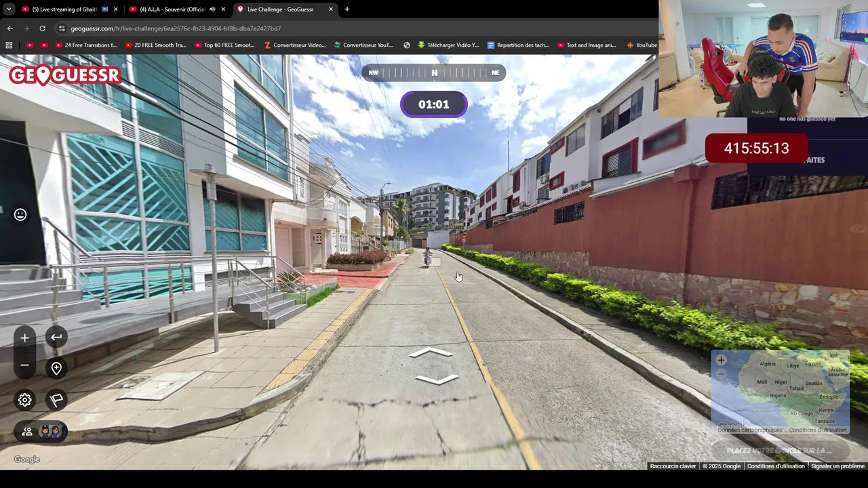The height and width of the screenshot is (488, 868).
Task: Open Raccourcis clavier link
Action: [673, 466]
